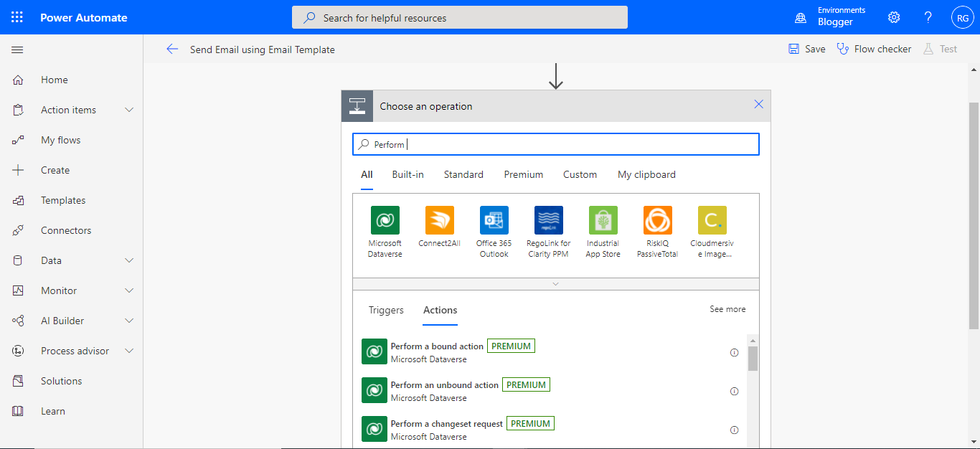
Task: Select the Connect2All connector icon
Action: coord(439,220)
